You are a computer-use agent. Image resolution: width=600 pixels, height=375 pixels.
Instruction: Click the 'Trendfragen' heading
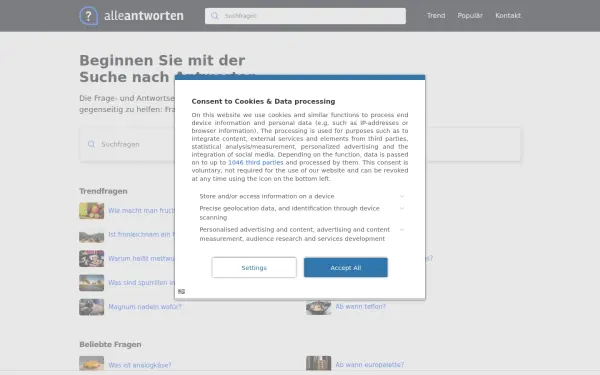coord(103,191)
